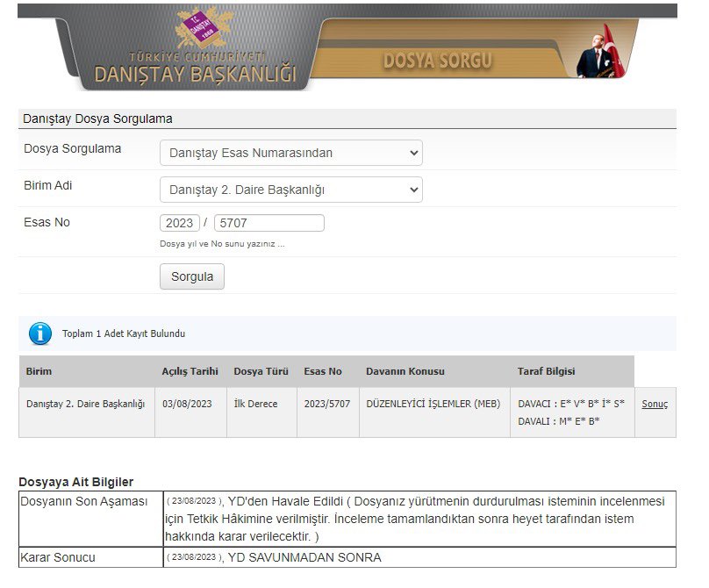The width and height of the screenshot is (709, 588).
Task: Click YD SAVUNMADAN SONRA result text
Action: [x=304, y=557]
